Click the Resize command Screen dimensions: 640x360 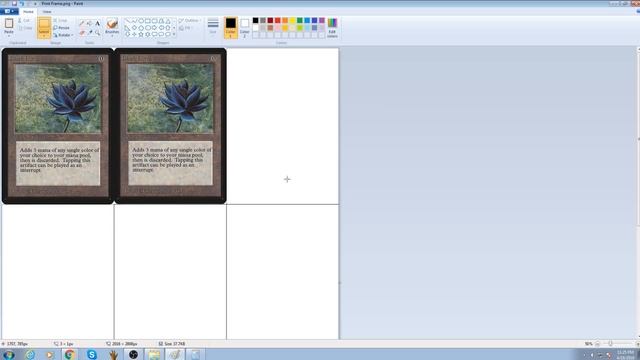62,28
